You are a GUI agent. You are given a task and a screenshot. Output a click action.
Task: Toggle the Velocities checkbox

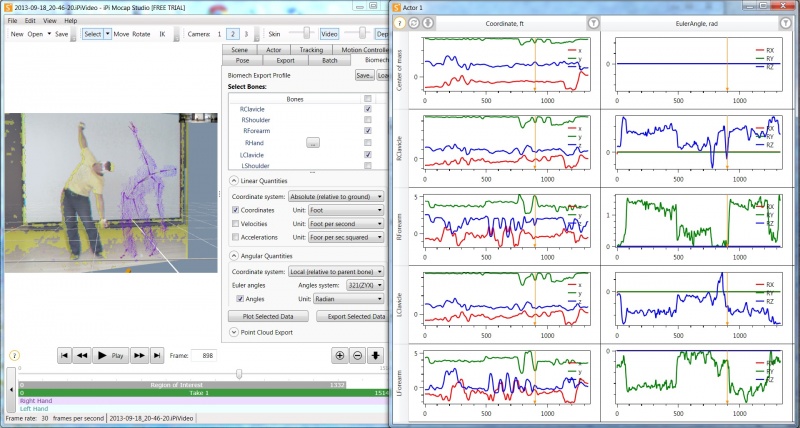click(x=235, y=223)
